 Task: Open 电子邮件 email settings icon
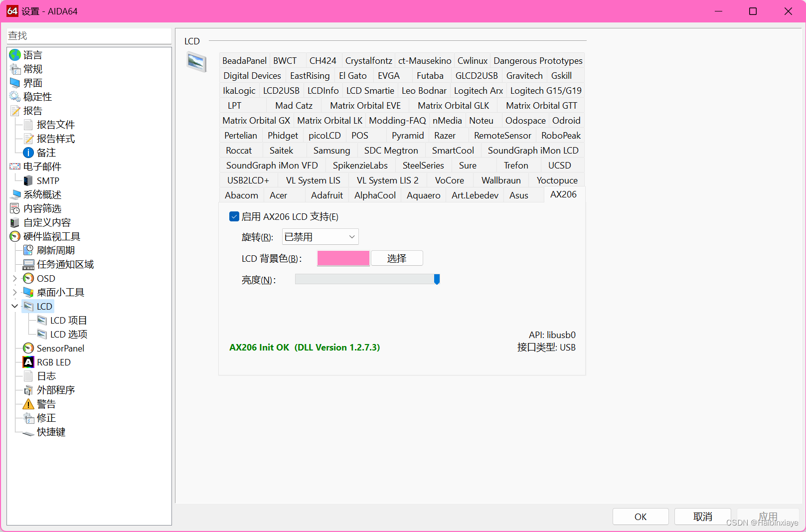(x=14, y=167)
